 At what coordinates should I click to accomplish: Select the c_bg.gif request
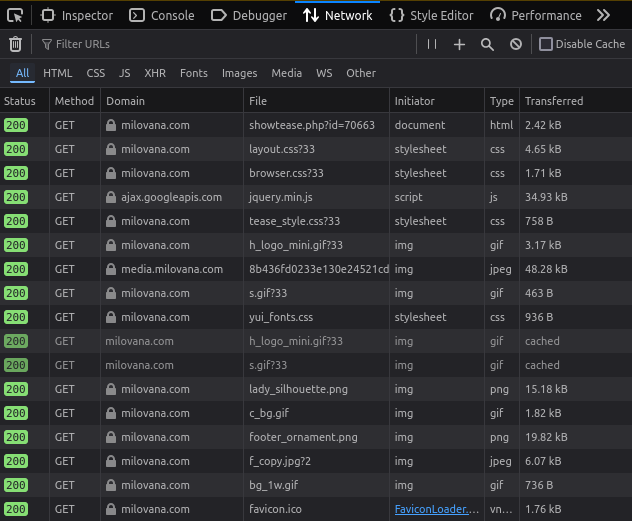316,413
